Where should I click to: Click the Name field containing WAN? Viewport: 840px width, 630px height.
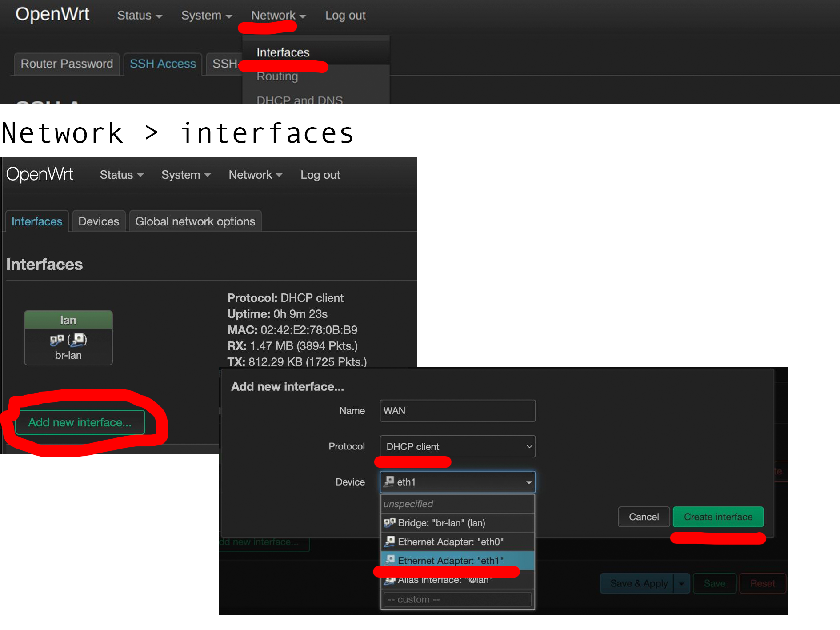click(x=457, y=411)
